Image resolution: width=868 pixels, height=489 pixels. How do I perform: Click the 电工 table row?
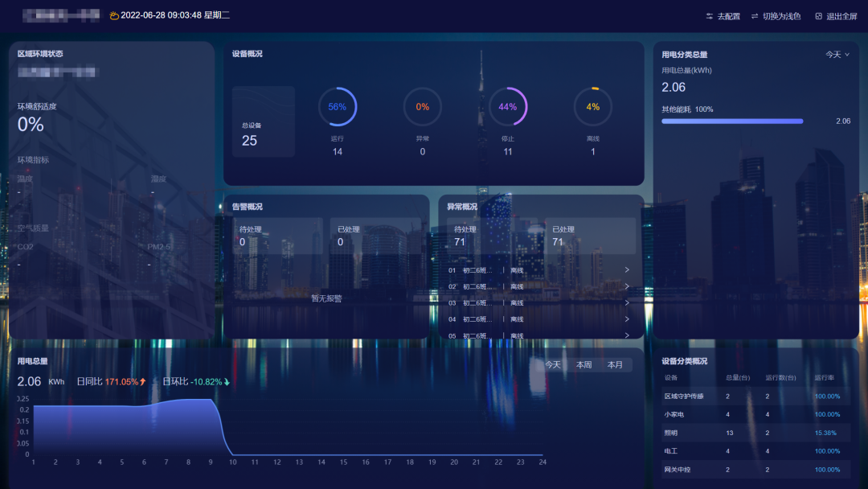coord(755,450)
